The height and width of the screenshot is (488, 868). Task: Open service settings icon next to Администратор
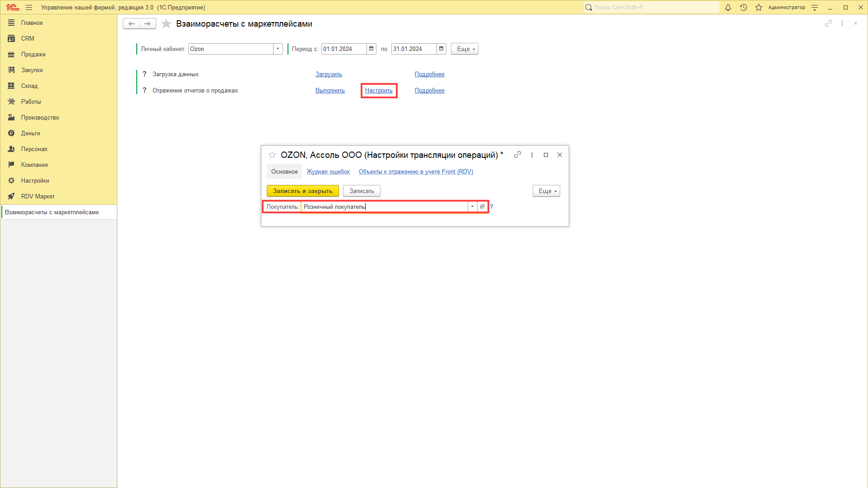click(815, 7)
